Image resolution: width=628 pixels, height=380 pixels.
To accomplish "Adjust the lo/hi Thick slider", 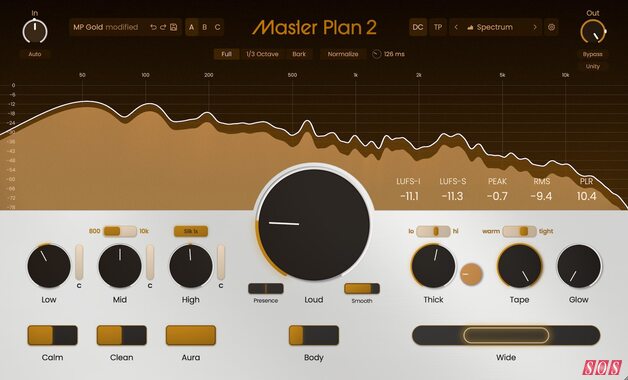I will (433, 231).
